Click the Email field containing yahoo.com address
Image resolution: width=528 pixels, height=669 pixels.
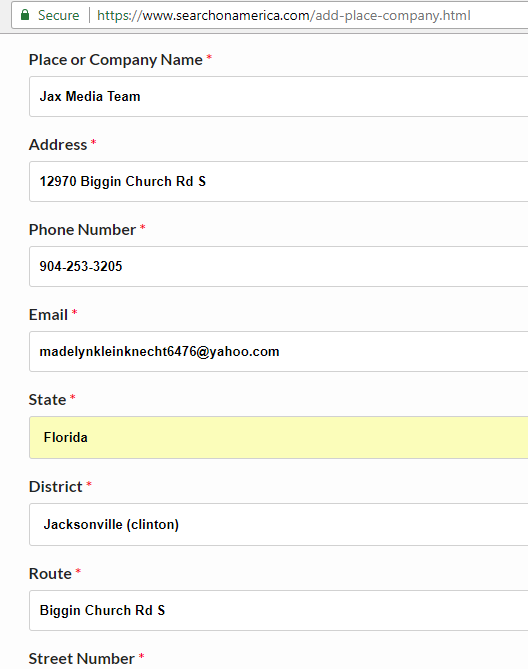pyautogui.click(x=279, y=351)
